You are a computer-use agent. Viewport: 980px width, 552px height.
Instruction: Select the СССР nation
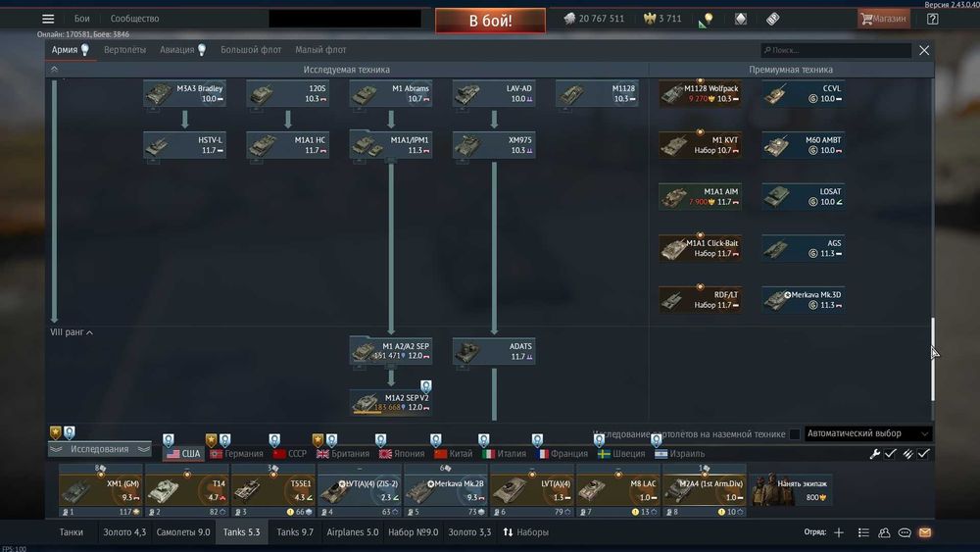click(x=290, y=454)
